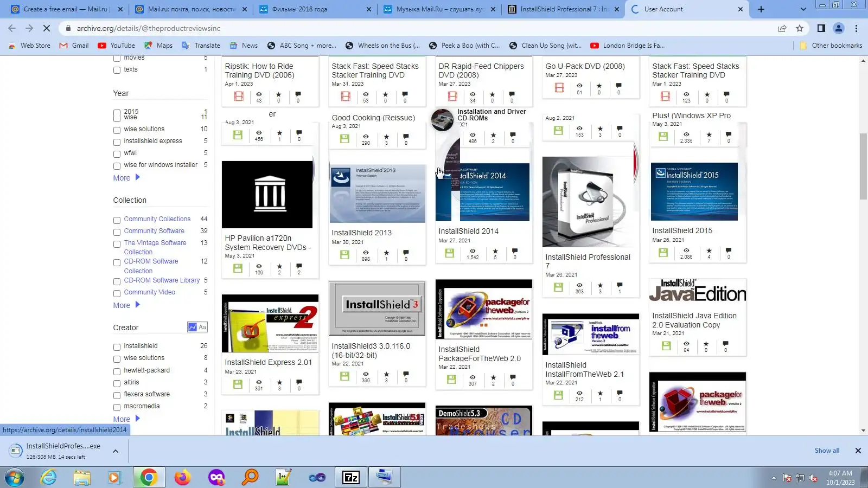The width and height of the screenshot is (868, 488).
Task: Show hidden system tray icons
Action: point(774,478)
